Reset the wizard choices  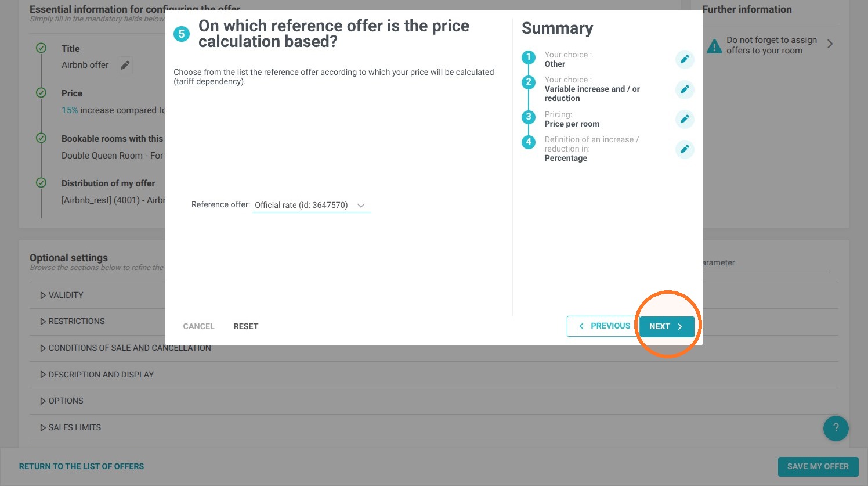[x=246, y=326]
